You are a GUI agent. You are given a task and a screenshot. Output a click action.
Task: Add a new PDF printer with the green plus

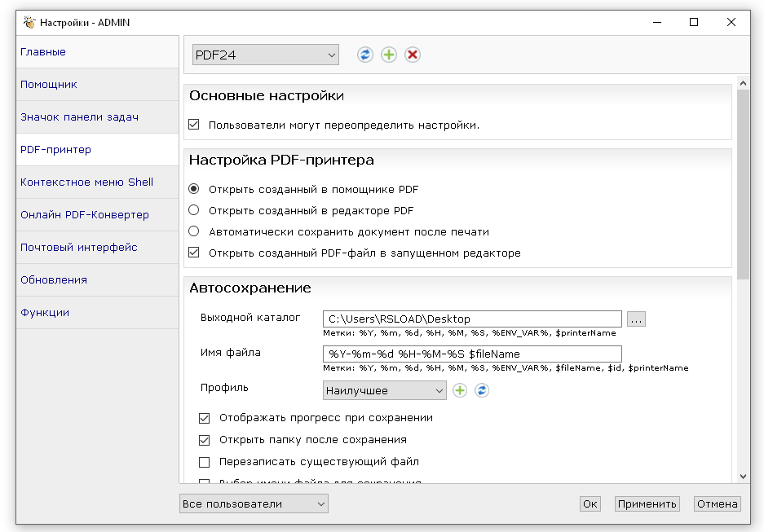click(389, 55)
